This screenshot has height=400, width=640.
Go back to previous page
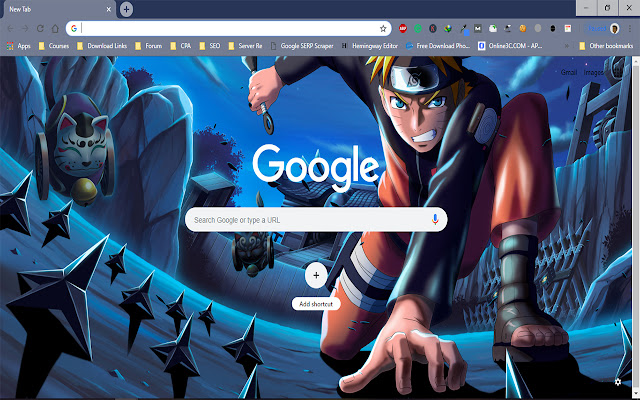tap(11, 28)
